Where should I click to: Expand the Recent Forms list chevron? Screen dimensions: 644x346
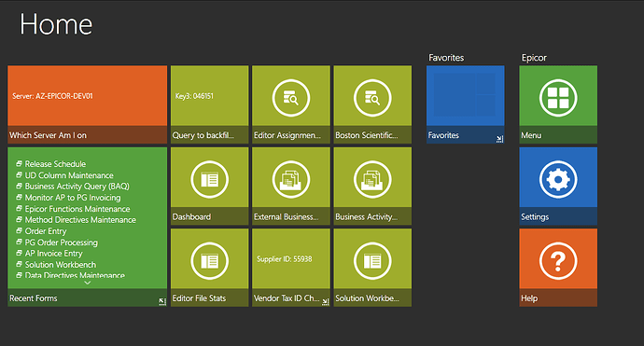pyautogui.click(x=87, y=283)
